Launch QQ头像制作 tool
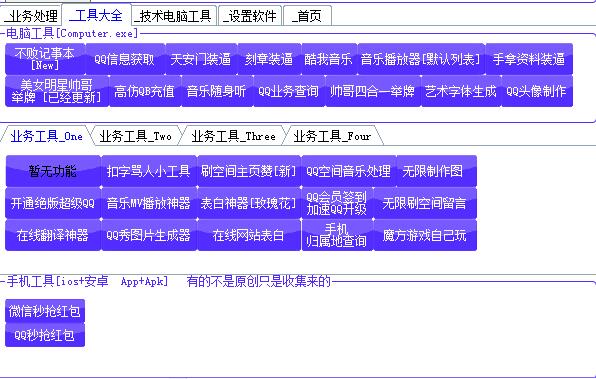 (x=537, y=91)
